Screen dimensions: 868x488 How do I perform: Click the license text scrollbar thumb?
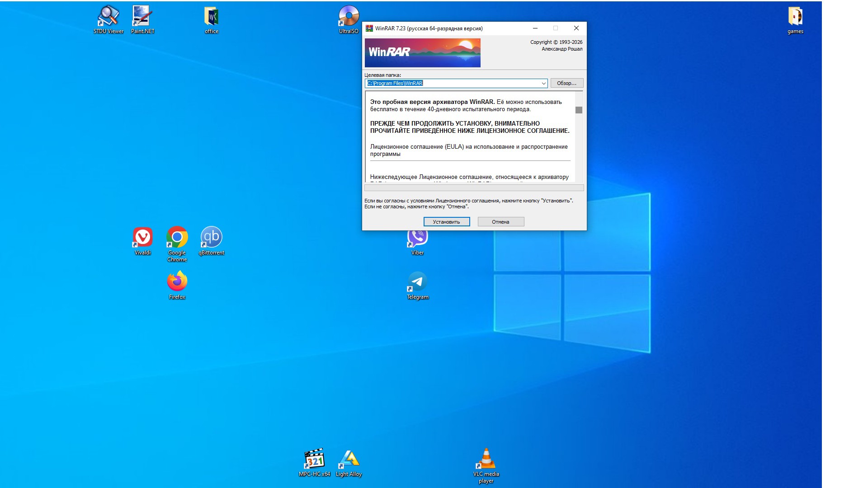[x=579, y=110]
